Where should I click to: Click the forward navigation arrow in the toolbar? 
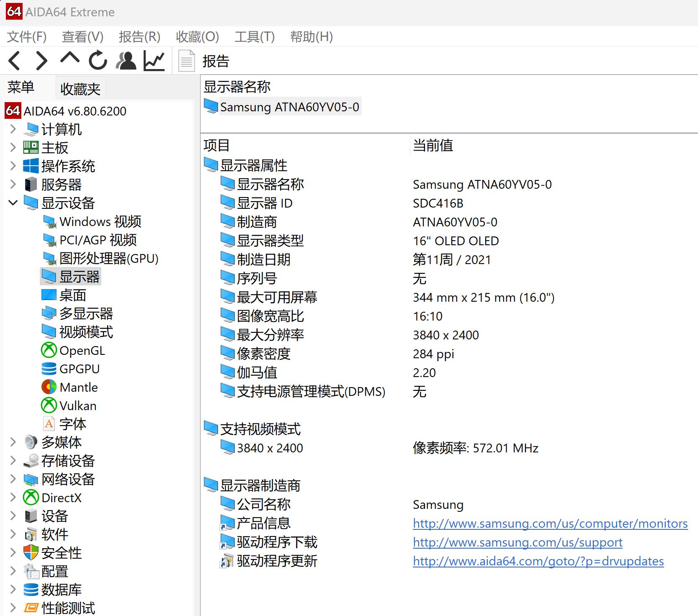[x=41, y=60]
